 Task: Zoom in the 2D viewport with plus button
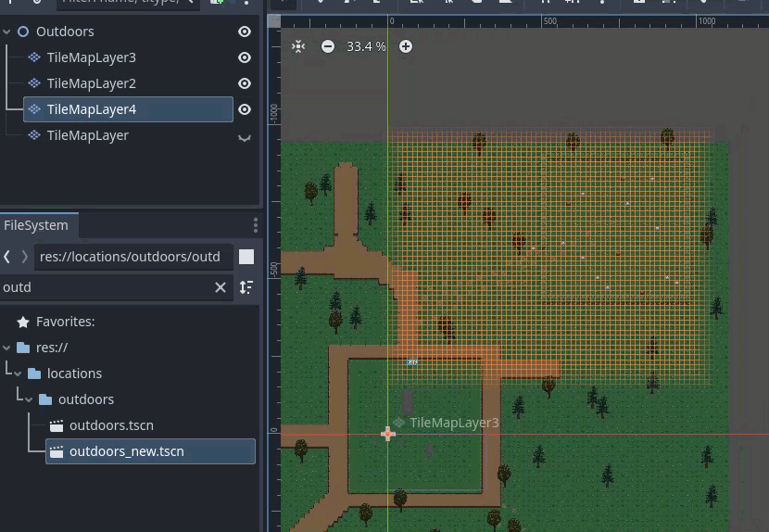pyautogui.click(x=406, y=46)
